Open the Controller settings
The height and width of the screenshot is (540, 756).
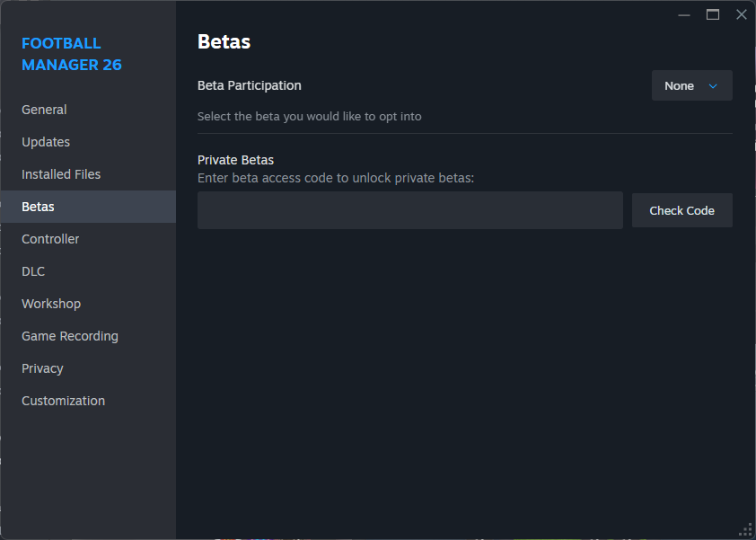click(x=50, y=239)
